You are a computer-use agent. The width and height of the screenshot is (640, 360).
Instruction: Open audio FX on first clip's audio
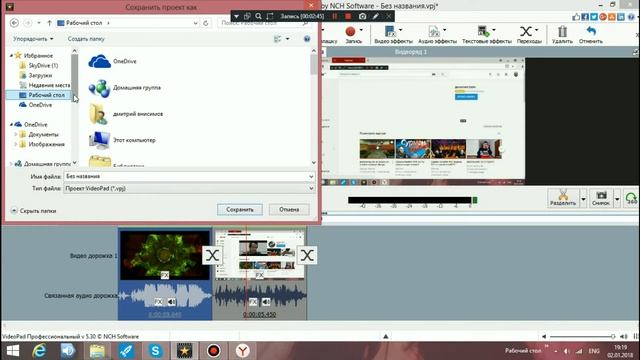tap(158, 302)
